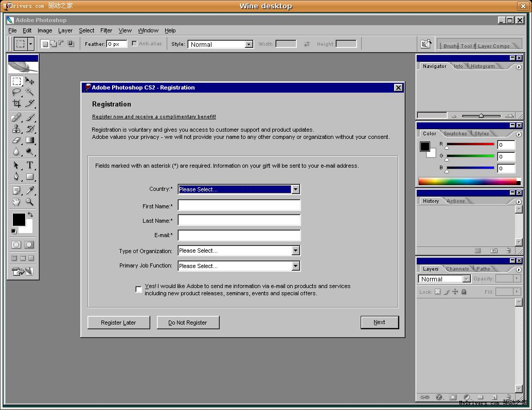Image resolution: width=532 pixels, height=410 pixels.
Task: Open the Primary Job Function dropdown
Action: coord(295,266)
